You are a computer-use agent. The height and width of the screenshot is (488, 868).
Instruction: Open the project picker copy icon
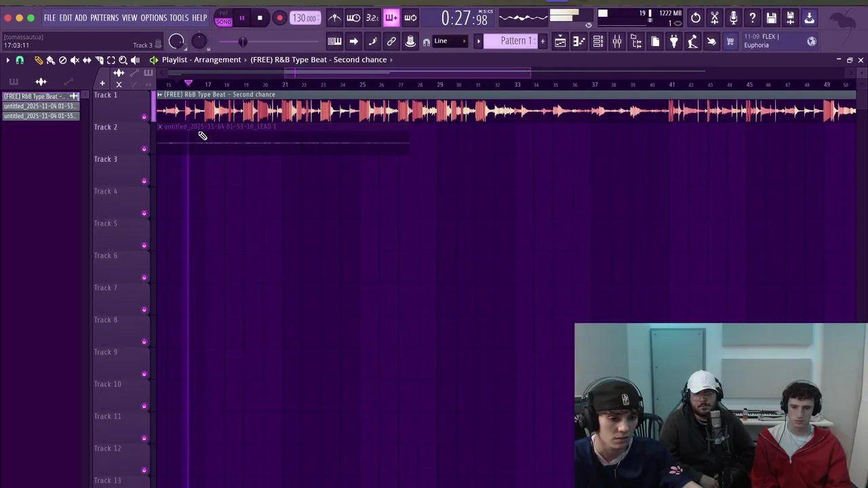[x=655, y=42]
